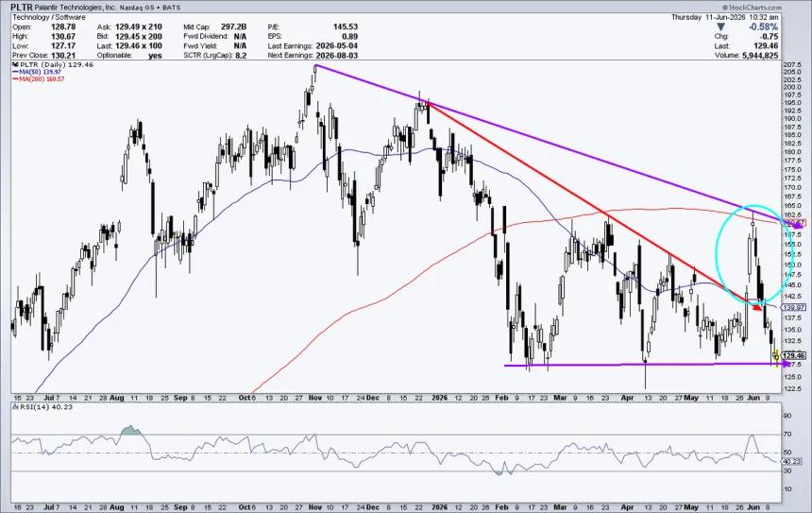812x513 pixels.
Task: Click the Nov label on price chart date axis
Action: point(314,398)
